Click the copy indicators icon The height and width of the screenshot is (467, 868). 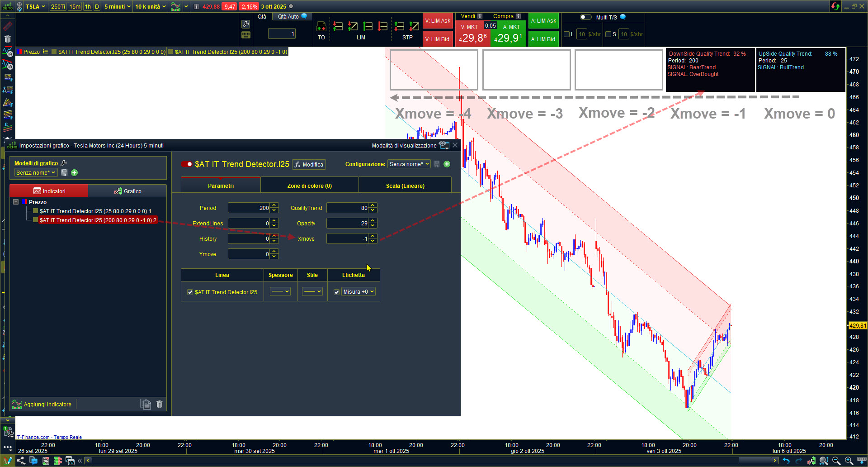click(146, 404)
